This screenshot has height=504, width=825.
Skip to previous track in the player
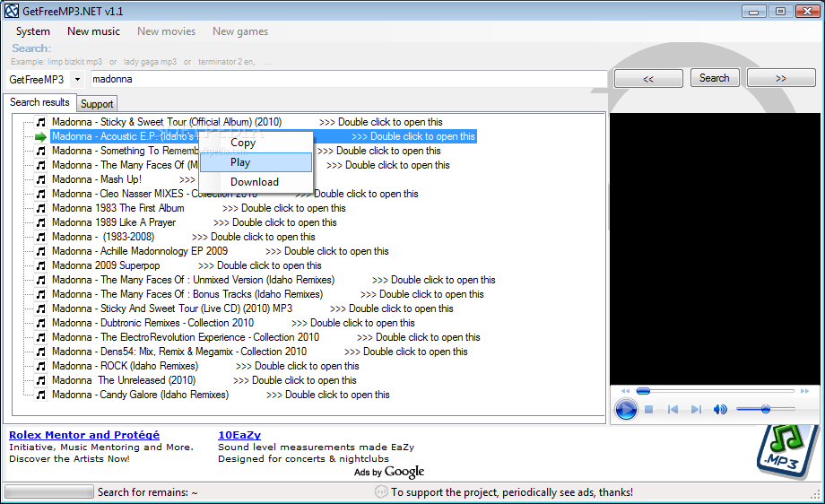pyautogui.click(x=673, y=409)
